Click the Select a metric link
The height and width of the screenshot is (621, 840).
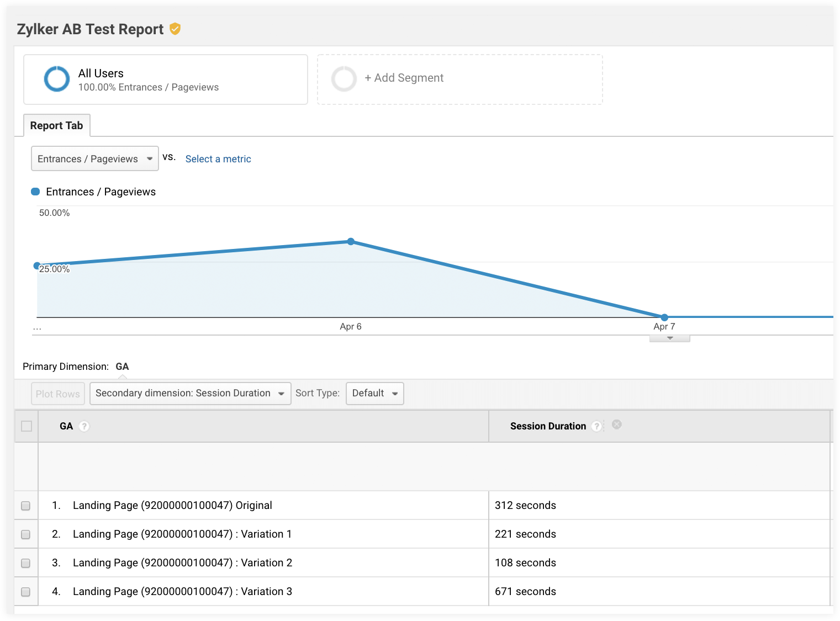click(218, 159)
